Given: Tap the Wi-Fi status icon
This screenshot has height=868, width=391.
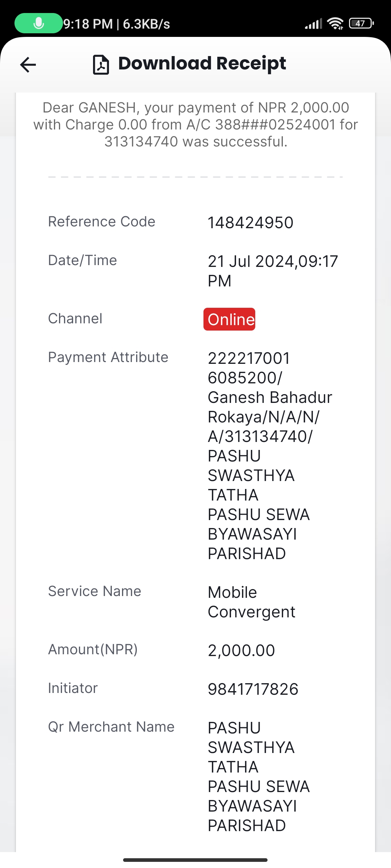Looking at the screenshot, I should (x=335, y=24).
